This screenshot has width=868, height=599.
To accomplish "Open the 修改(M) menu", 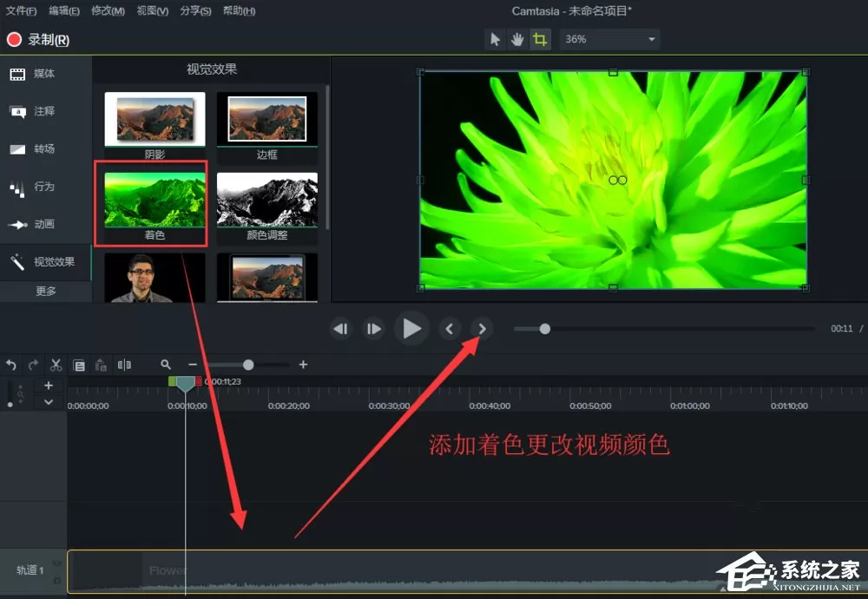I will click(x=108, y=10).
